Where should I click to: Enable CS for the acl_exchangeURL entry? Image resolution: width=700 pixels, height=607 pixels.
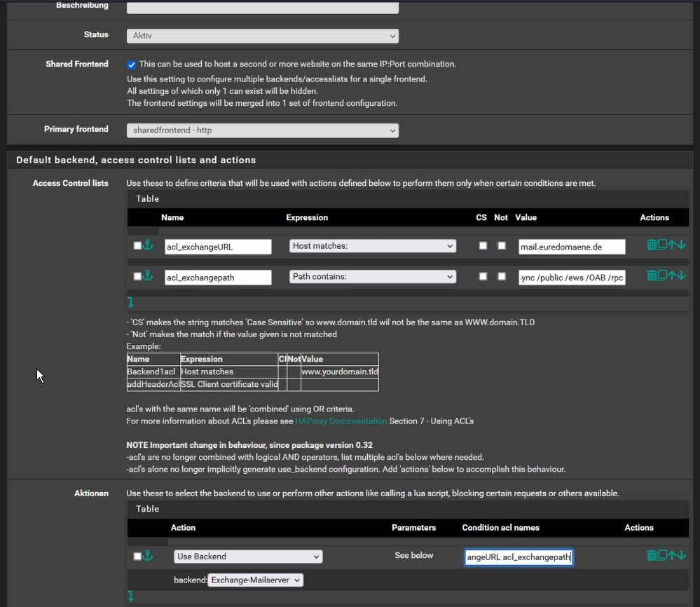pos(483,245)
